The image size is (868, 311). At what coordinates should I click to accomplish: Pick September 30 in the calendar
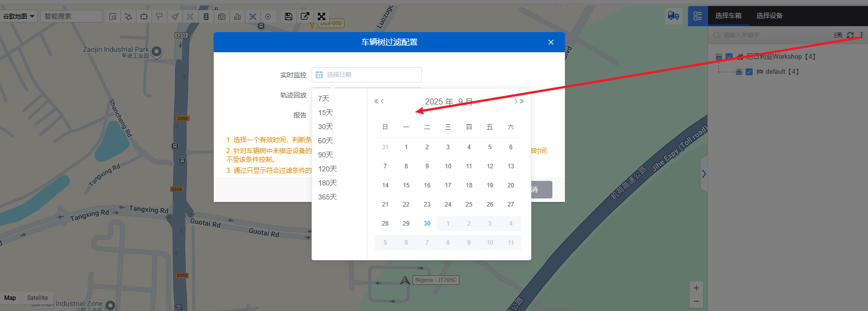tap(427, 224)
